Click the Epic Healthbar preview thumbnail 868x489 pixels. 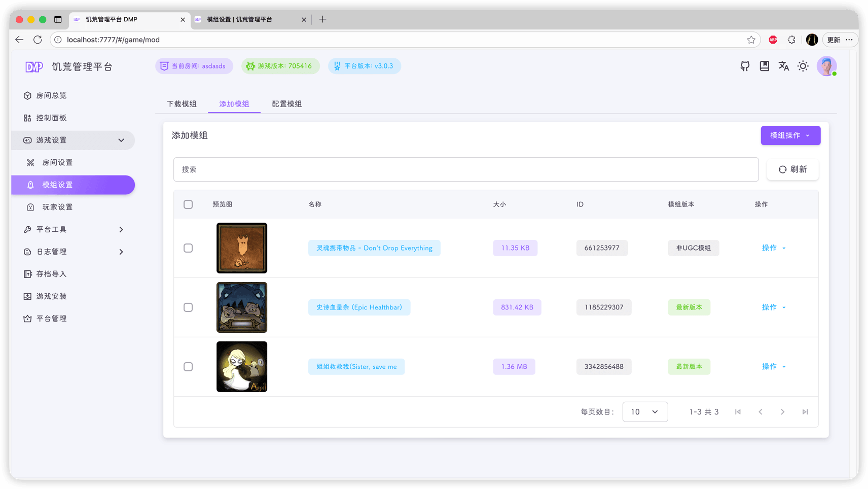[242, 307]
